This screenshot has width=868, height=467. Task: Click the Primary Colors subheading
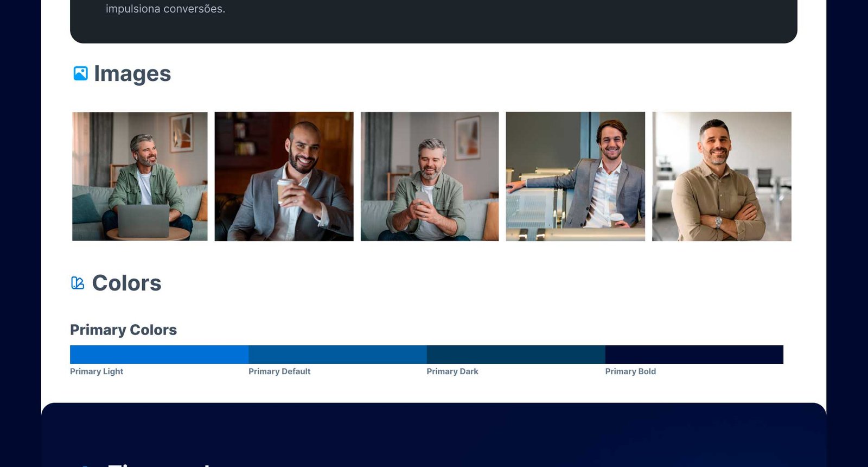(x=123, y=330)
